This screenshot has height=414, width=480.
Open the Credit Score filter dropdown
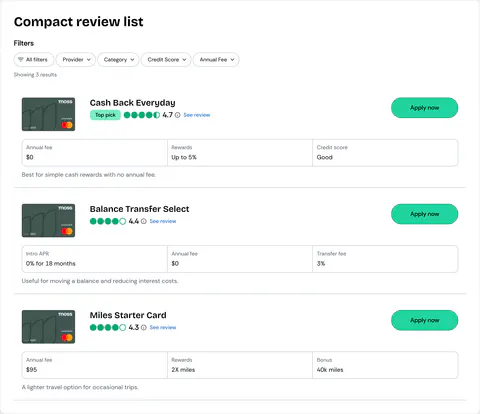(166, 60)
